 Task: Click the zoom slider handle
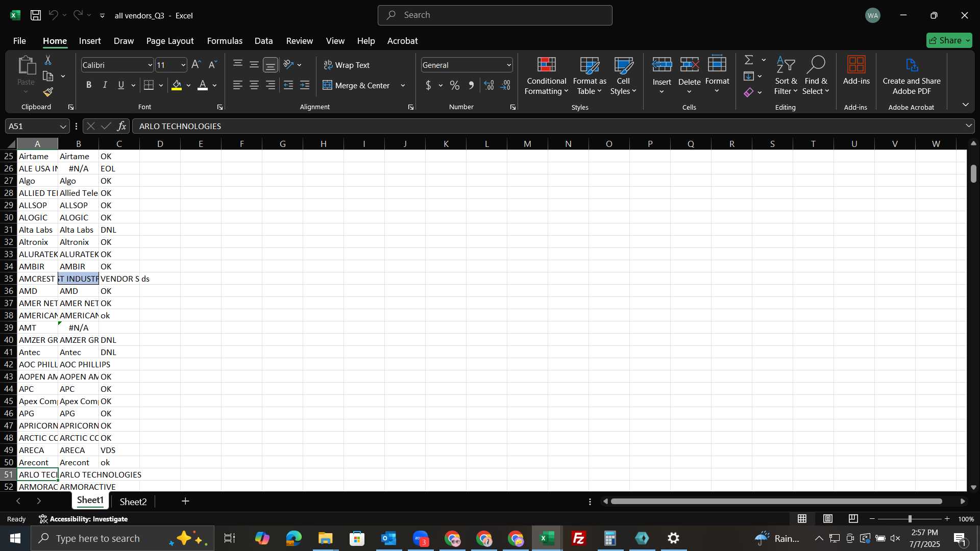(910, 519)
